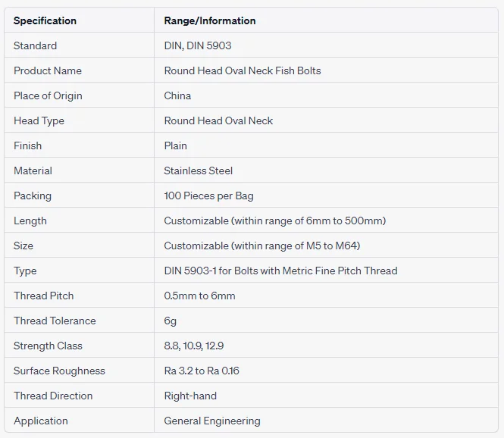The image size is (504, 438).
Task: Select the Plain finish value
Action: (175, 145)
